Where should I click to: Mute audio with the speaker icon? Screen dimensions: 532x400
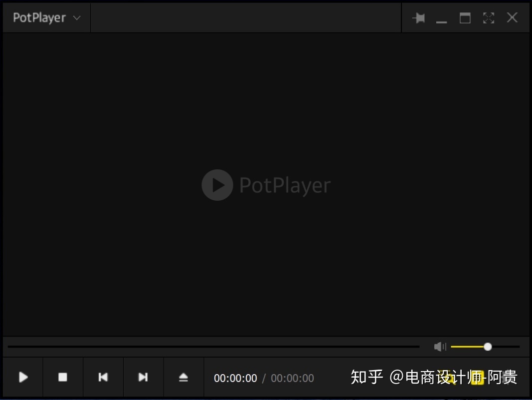[x=440, y=346]
